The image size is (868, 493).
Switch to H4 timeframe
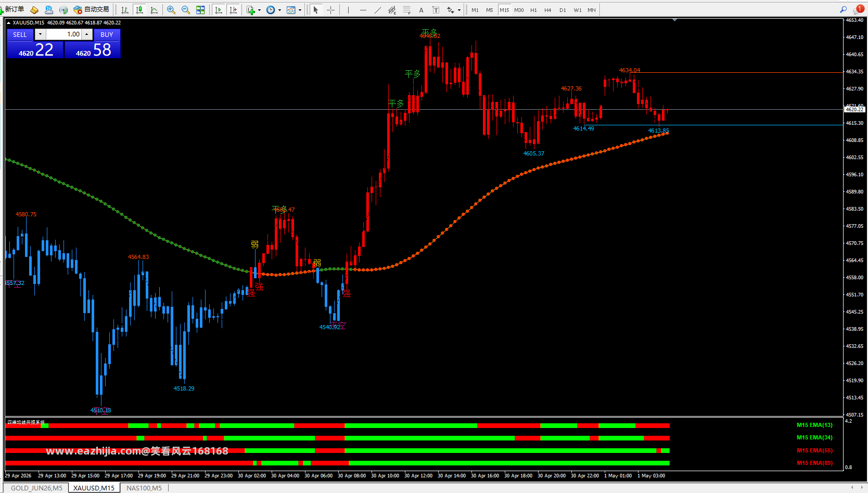click(x=548, y=10)
